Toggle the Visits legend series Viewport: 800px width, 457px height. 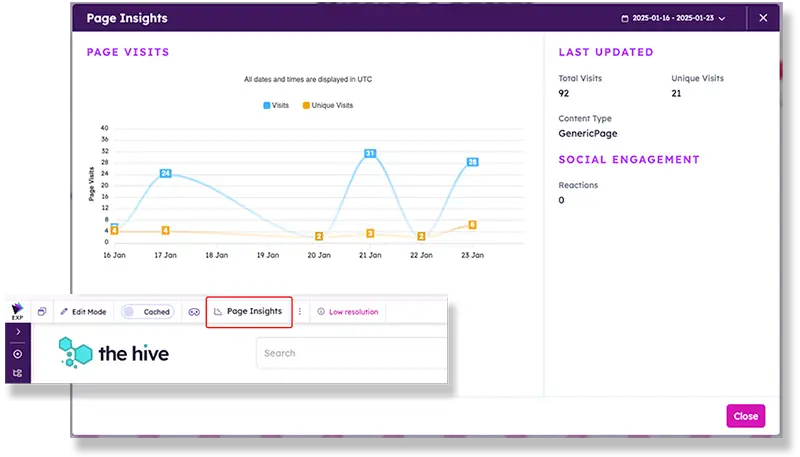[276, 106]
